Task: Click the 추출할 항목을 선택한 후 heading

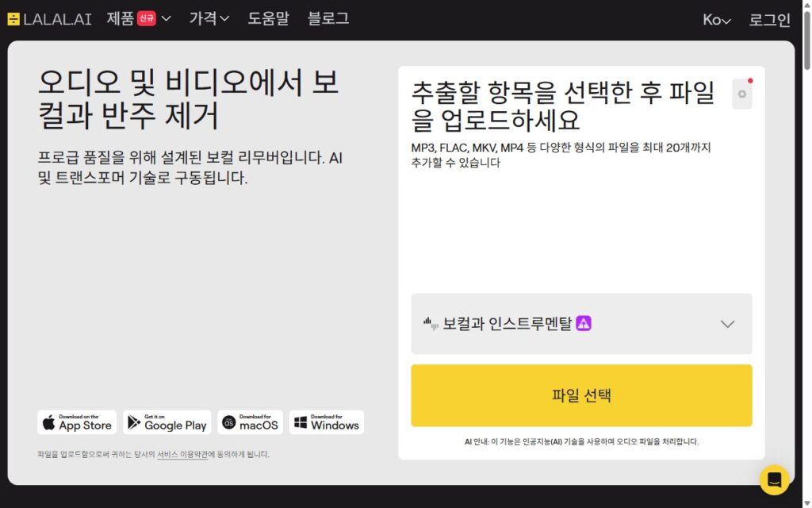Action: pyautogui.click(x=563, y=106)
